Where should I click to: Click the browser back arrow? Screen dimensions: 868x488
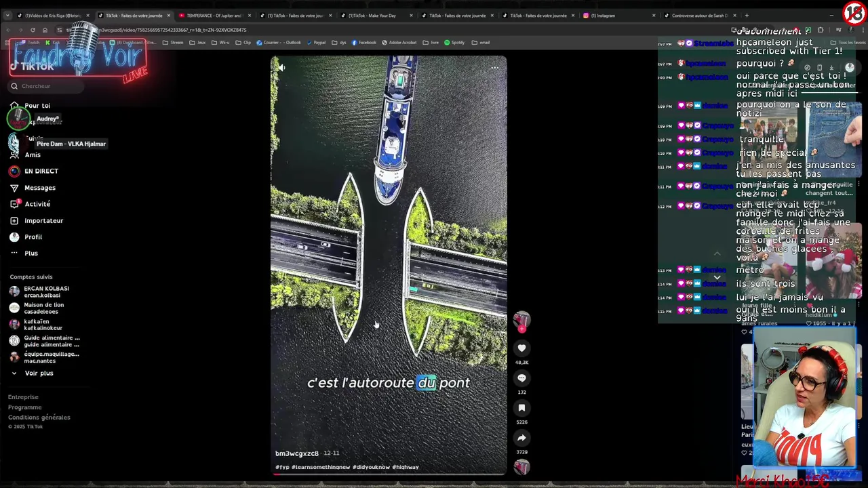[x=8, y=30]
